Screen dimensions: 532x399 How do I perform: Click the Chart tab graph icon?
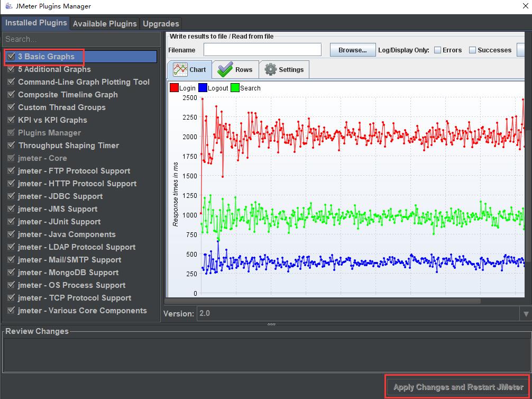tap(180, 70)
